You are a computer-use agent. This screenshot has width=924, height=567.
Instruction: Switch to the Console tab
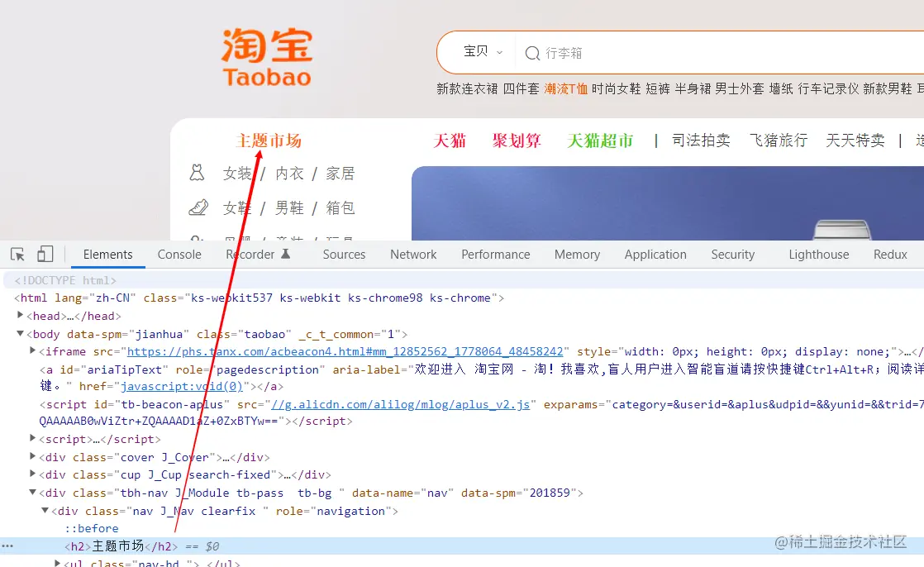pyautogui.click(x=179, y=255)
